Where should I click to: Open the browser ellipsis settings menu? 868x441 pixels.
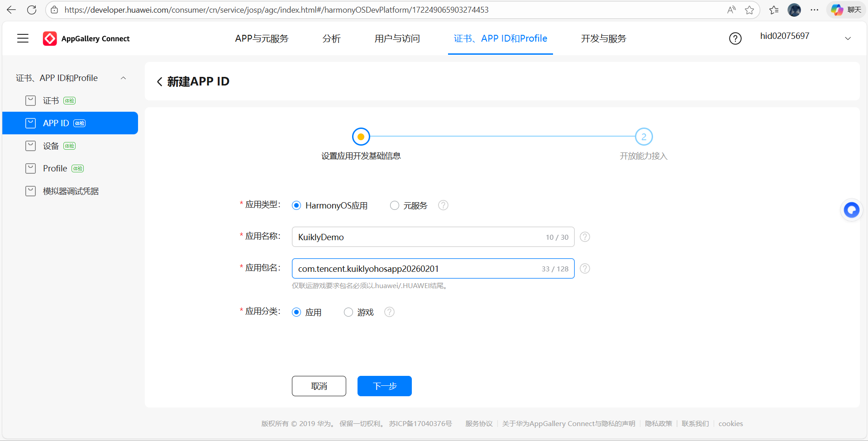[815, 9]
